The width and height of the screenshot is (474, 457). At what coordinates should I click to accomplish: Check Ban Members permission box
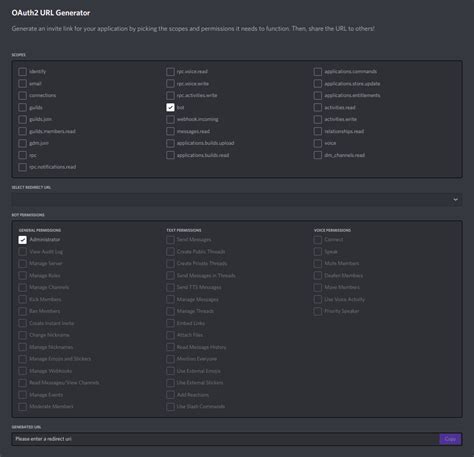pos(22,311)
